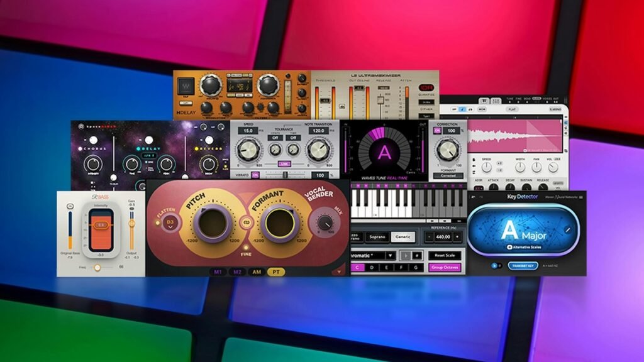644x362 pixels.
Task: Switch to the PT tab in Vocal Bender
Action: (275, 271)
